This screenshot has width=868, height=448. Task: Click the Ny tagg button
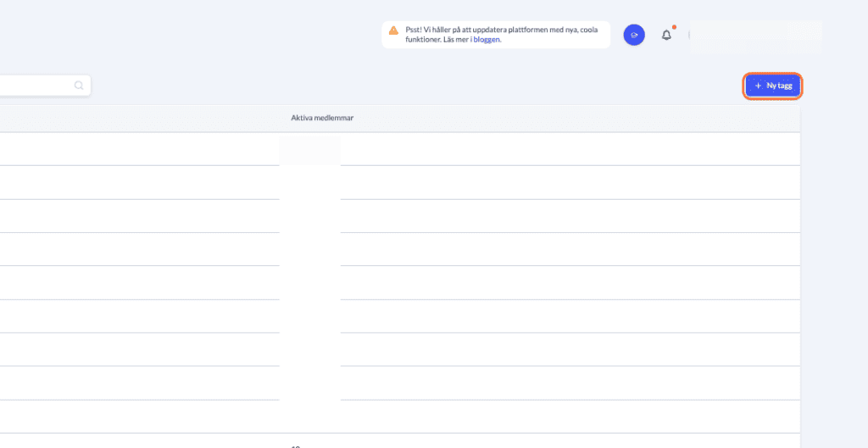[x=772, y=86]
